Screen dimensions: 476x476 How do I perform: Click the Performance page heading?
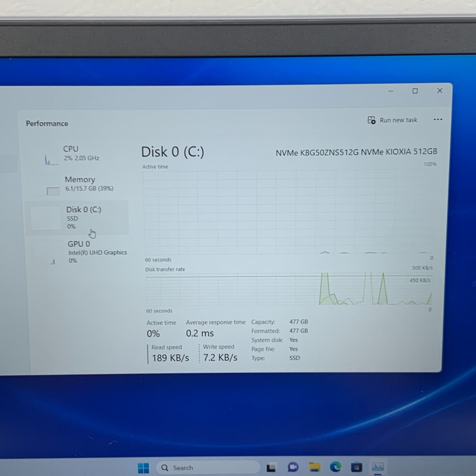[x=47, y=123]
